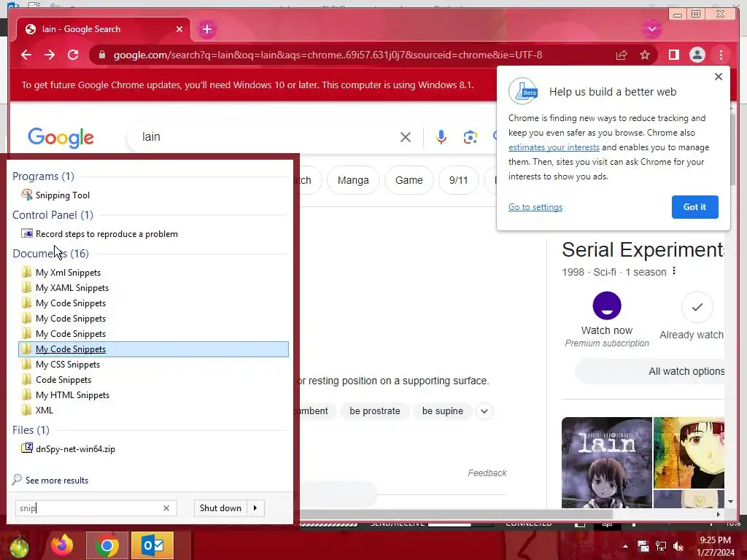Open Outlook from the taskbar

point(152,545)
